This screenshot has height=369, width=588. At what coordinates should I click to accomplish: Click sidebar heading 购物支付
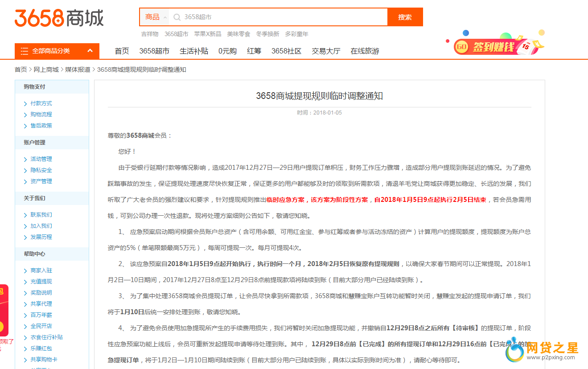pyautogui.click(x=34, y=87)
